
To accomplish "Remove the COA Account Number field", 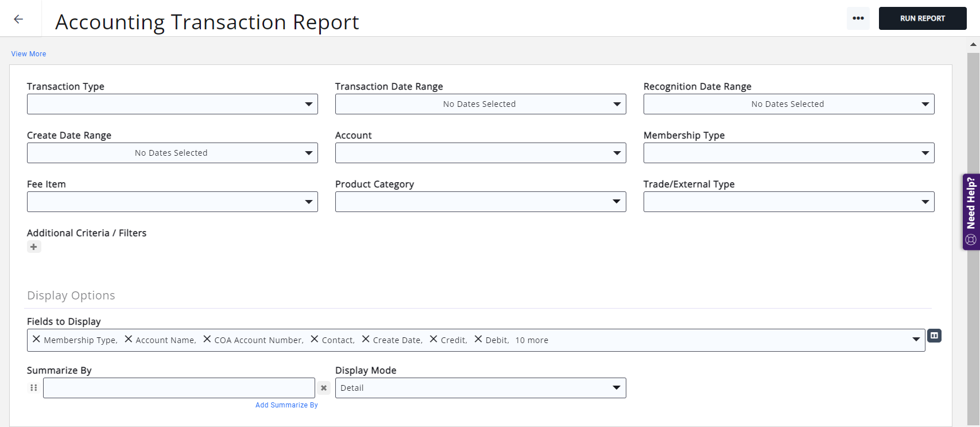I will [207, 339].
